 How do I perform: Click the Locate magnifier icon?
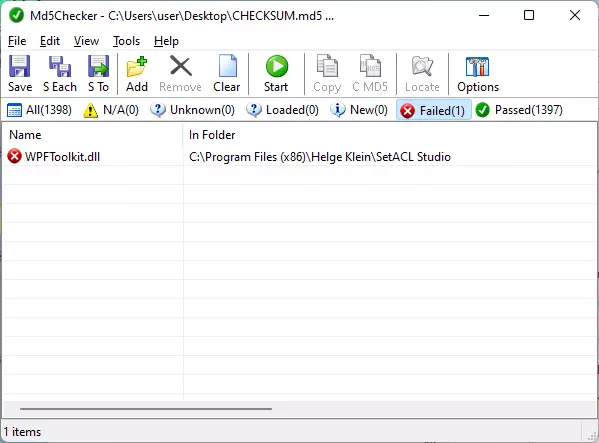pos(422,66)
